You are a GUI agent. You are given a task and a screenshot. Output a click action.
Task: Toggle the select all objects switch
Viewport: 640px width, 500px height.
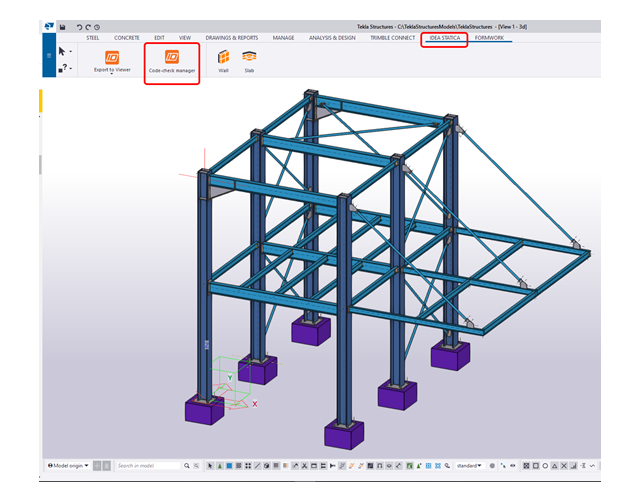pos(210,466)
